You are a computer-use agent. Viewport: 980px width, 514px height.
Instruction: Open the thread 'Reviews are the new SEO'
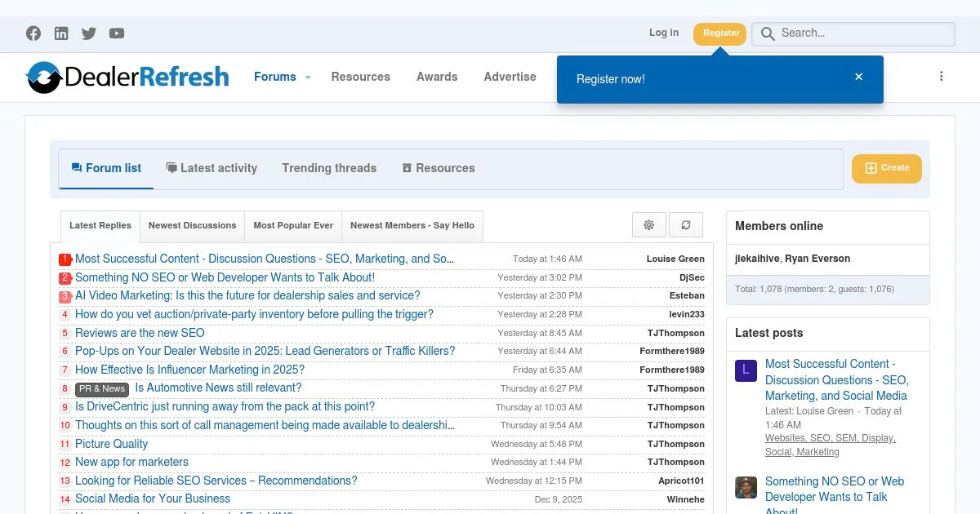coord(140,333)
